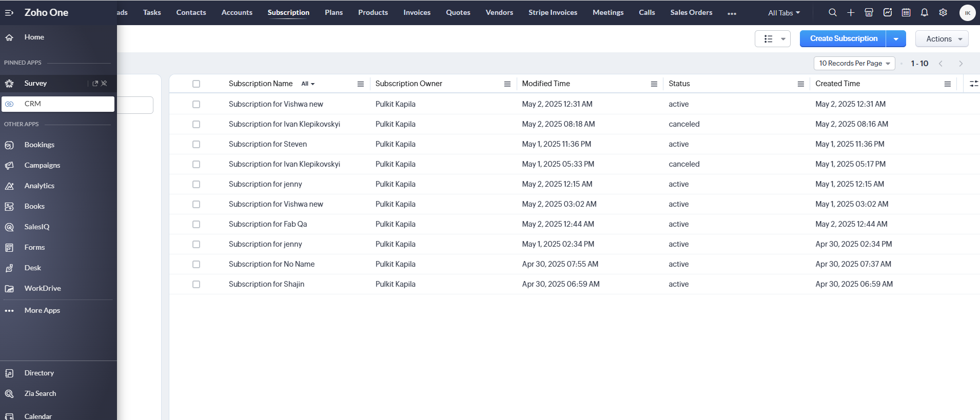The height and width of the screenshot is (420, 980).
Task: Open Status column menu icon
Action: [801, 84]
